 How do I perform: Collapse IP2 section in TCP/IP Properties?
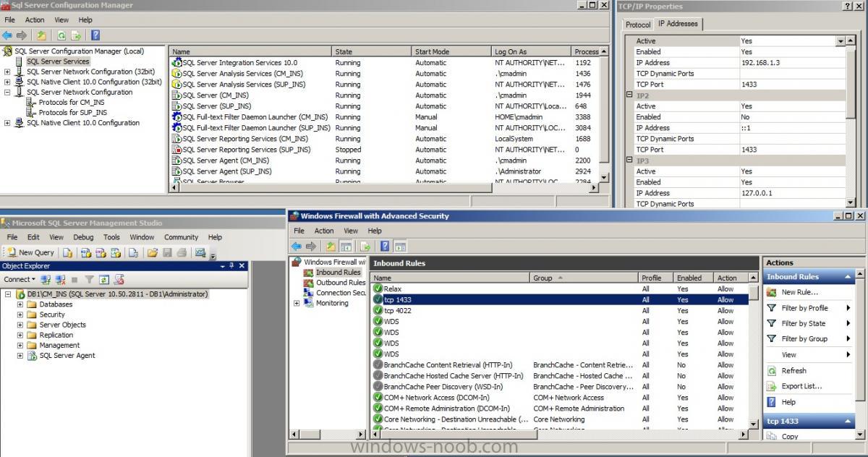coord(629,95)
